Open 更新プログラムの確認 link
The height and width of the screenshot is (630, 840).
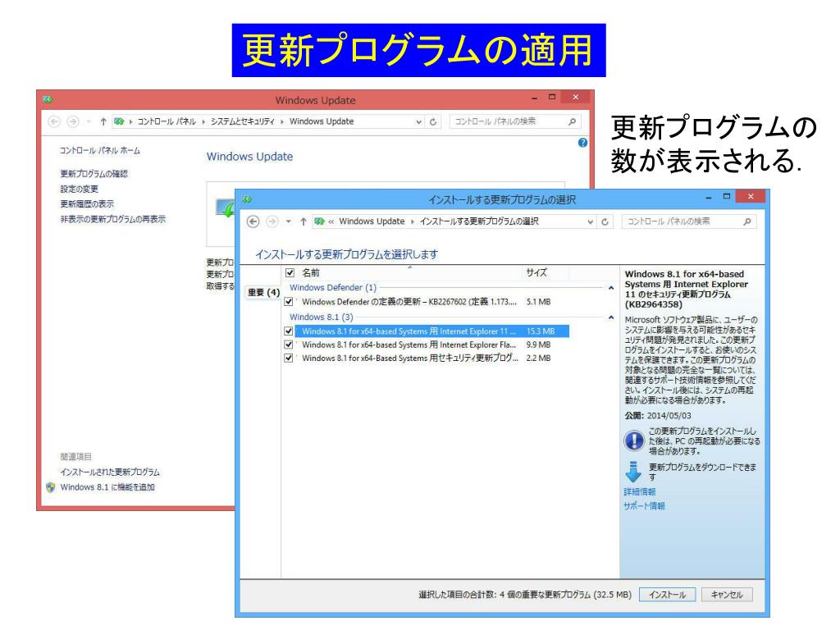click(94, 174)
